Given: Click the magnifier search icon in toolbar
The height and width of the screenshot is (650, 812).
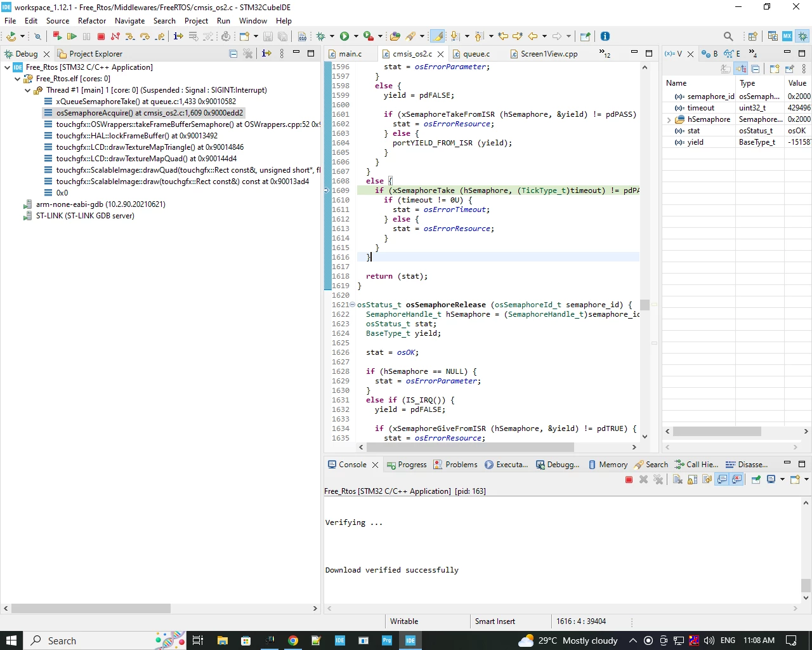Looking at the screenshot, I should coord(728,36).
